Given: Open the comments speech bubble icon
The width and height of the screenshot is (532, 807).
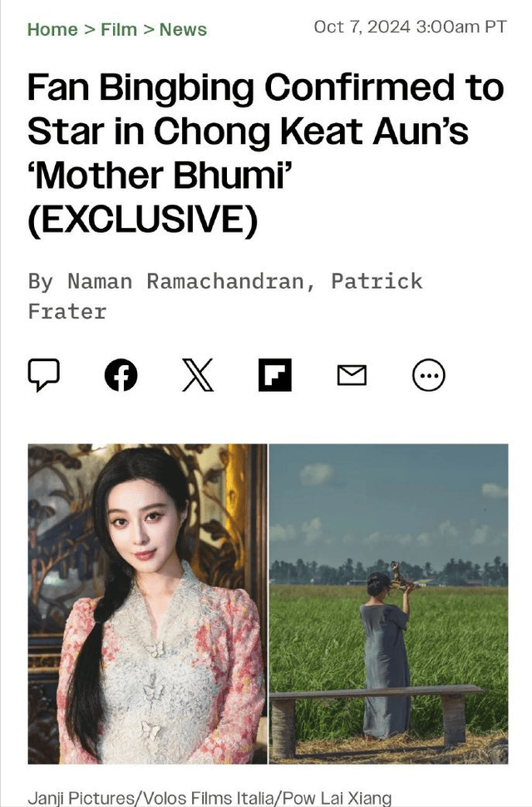Looking at the screenshot, I should (x=44, y=374).
